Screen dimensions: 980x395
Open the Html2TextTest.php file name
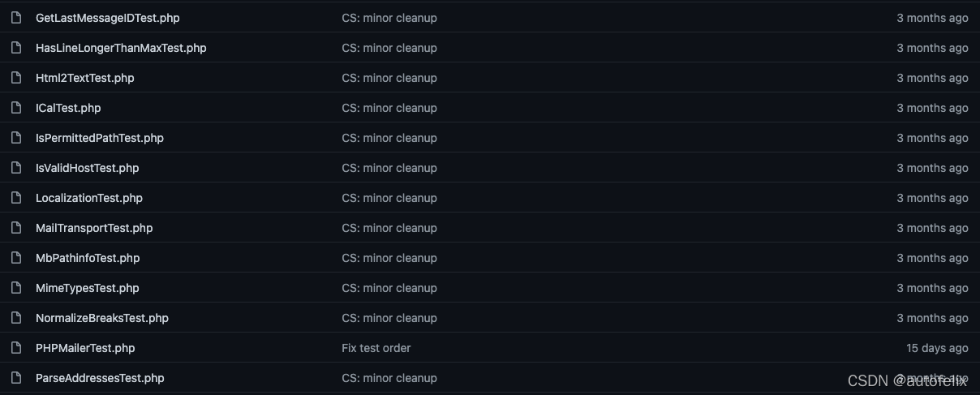point(85,78)
